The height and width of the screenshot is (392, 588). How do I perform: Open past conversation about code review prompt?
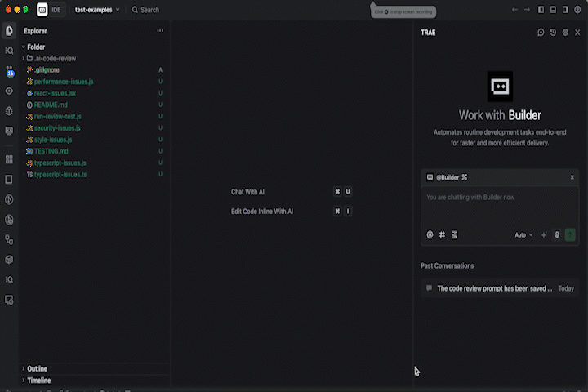(x=500, y=288)
